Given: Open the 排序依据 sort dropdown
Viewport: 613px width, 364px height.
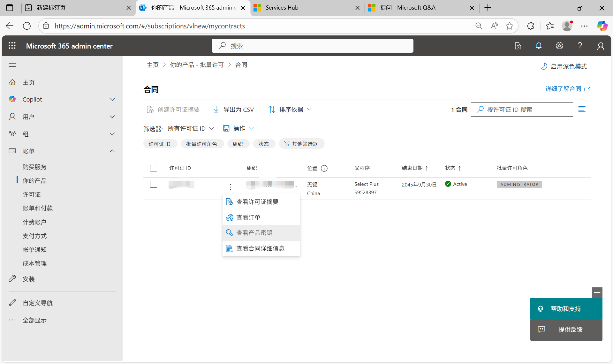Looking at the screenshot, I should [290, 110].
